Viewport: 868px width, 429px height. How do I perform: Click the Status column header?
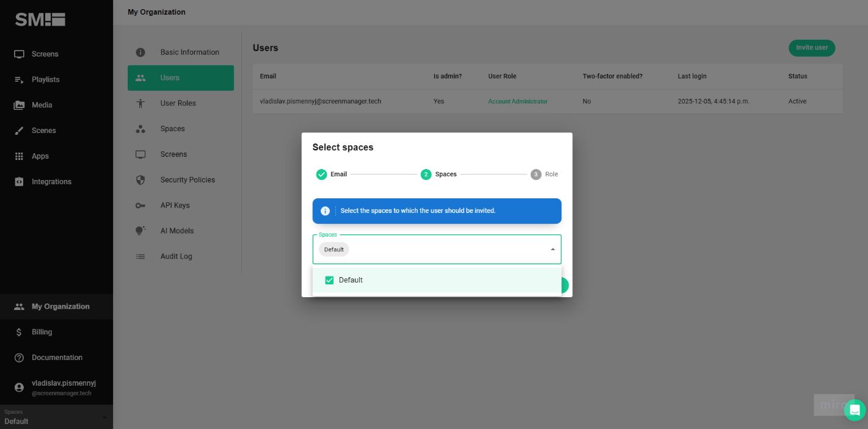pyautogui.click(x=798, y=76)
